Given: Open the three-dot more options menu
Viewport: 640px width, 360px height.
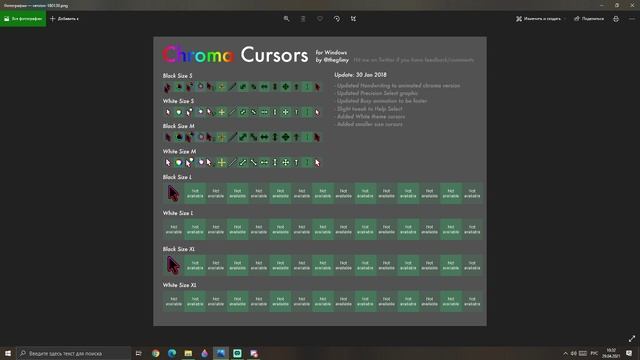Looking at the screenshot, I should (632, 19).
